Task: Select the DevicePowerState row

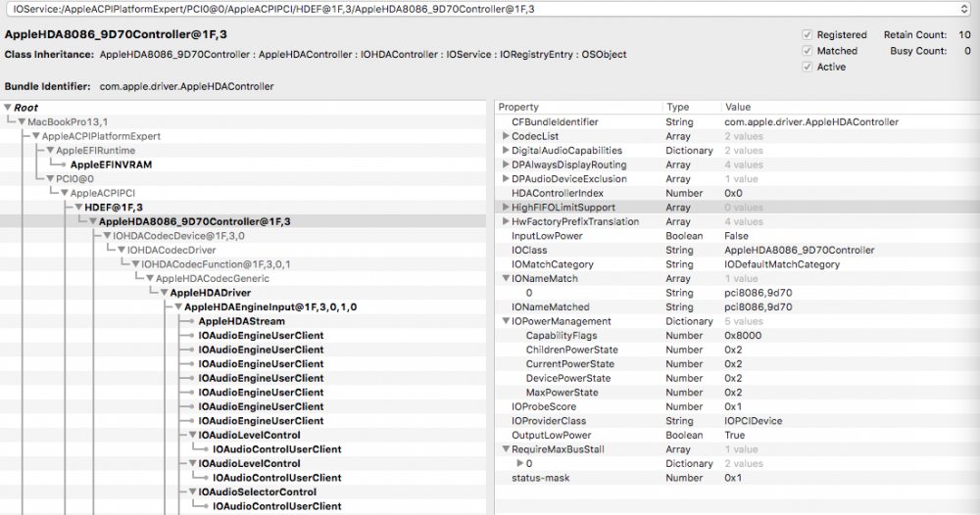Action: pos(738,378)
